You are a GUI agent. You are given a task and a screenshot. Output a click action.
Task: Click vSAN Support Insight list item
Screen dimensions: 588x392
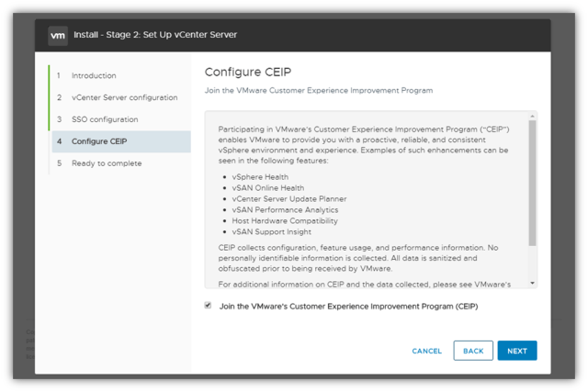click(x=273, y=231)
